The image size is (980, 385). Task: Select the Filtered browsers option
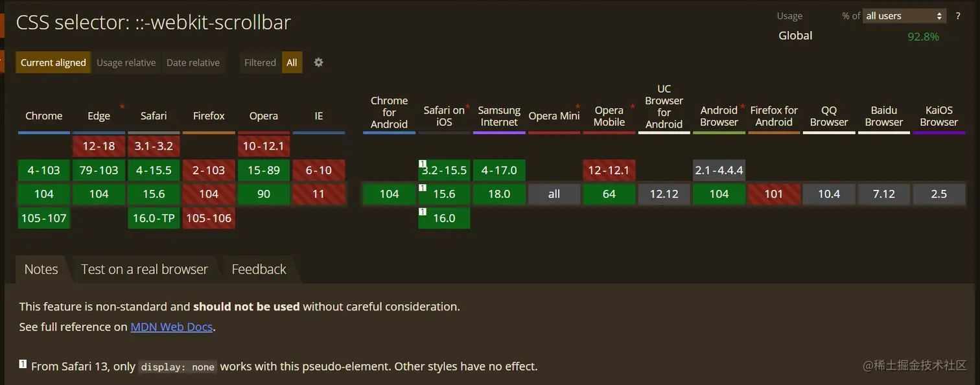pyautogui.click(x=260, y=62)
